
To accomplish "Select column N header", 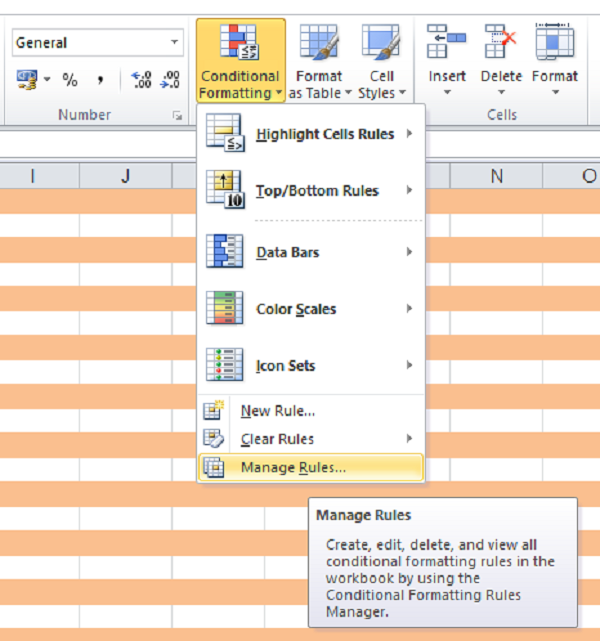I will tap(496, 176).
